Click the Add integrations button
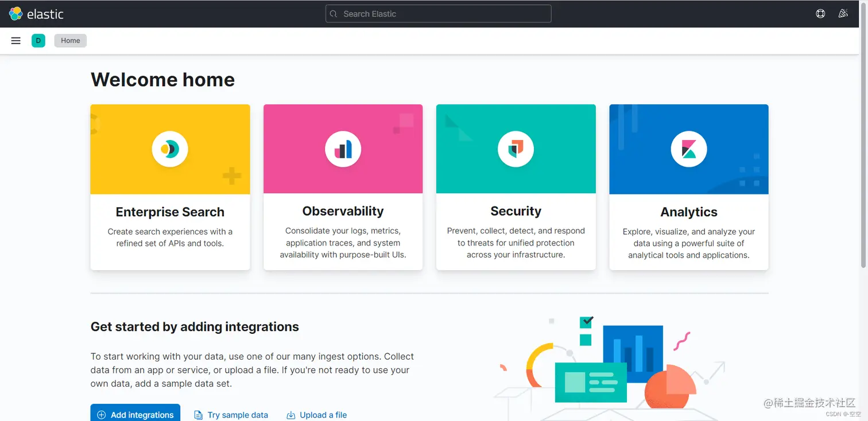This screenshot has width=868, height=421. coord(135,414)
